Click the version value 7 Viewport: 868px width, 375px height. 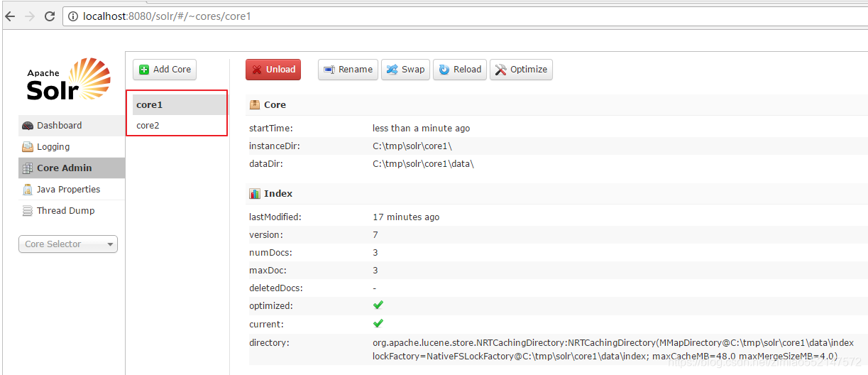tap(375, 235)
